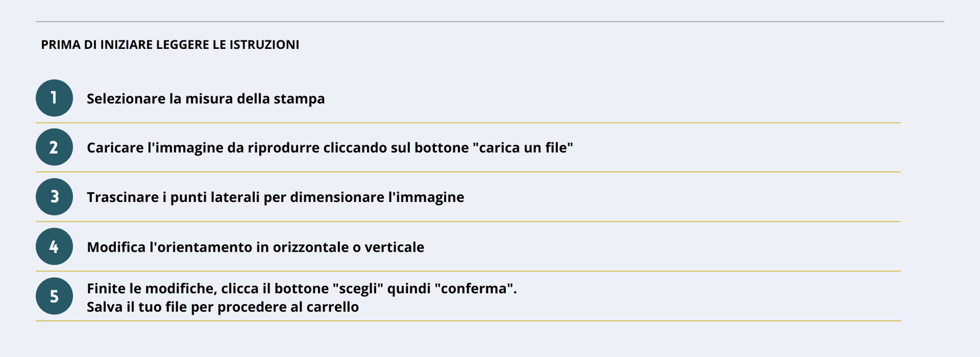This screenshot has height=357, width=980.
Task: Click the yellow divider line under step 3
Action: [x=468, y=221]
